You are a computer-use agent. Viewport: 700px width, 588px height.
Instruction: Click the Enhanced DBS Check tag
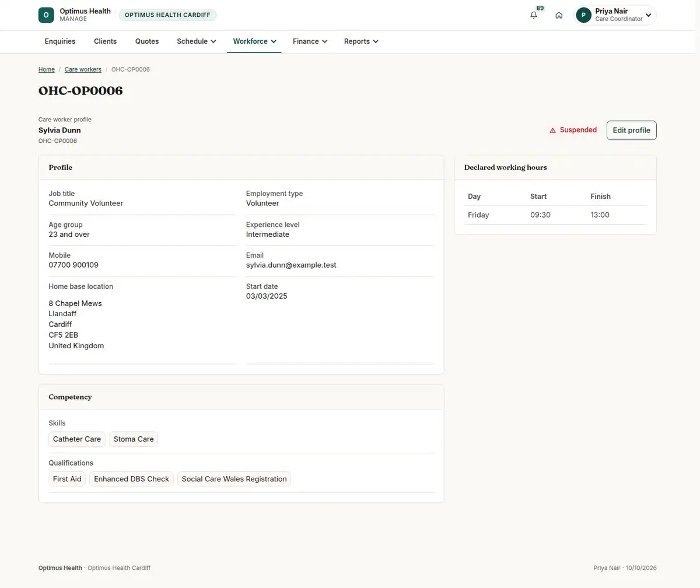pos(131,479)
